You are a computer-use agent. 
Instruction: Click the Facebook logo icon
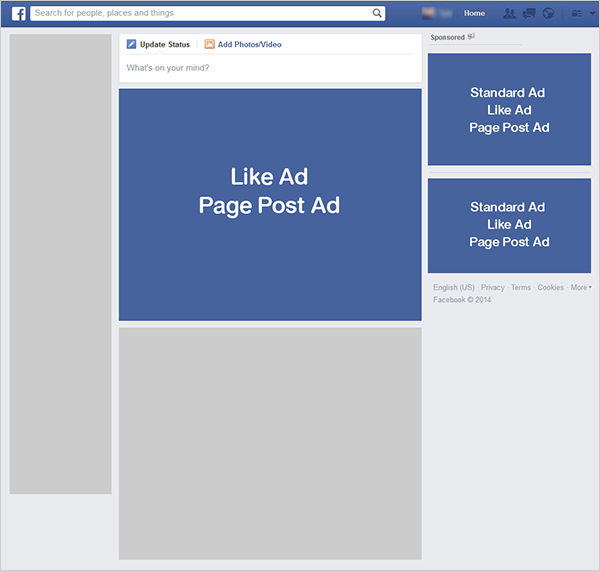pos(18,13)
